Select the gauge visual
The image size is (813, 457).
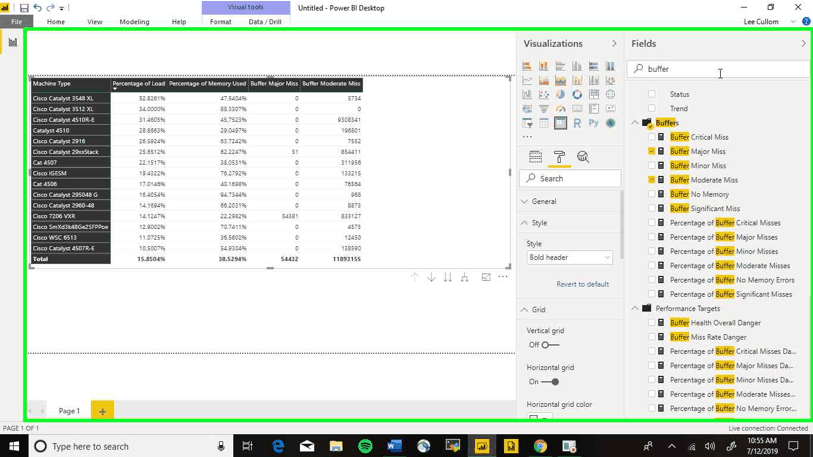[560, 109]
